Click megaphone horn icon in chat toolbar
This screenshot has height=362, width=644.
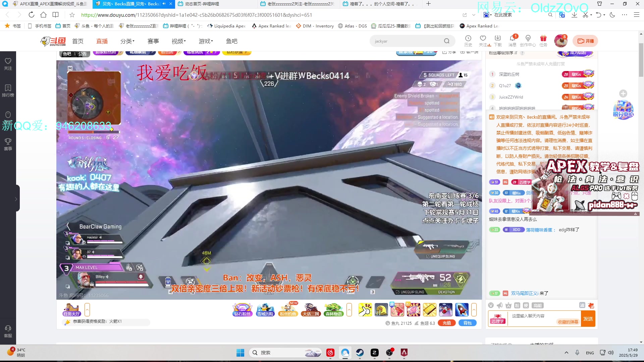point(500,305)
